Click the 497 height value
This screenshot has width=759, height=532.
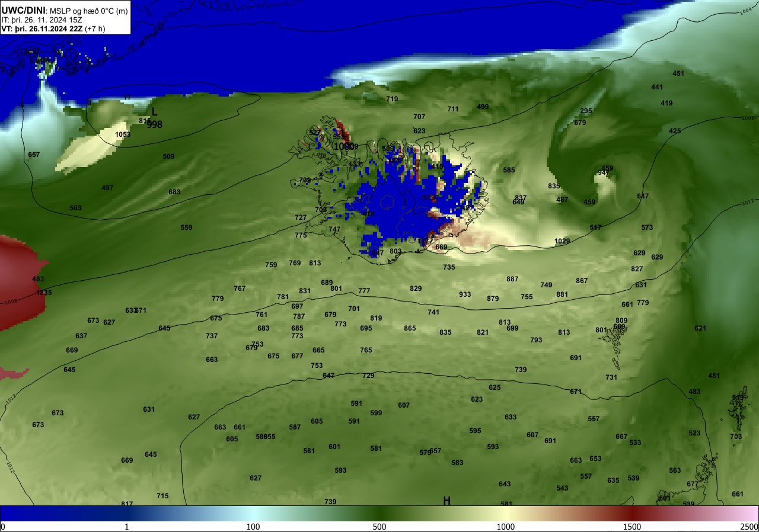tap(107, 188)
